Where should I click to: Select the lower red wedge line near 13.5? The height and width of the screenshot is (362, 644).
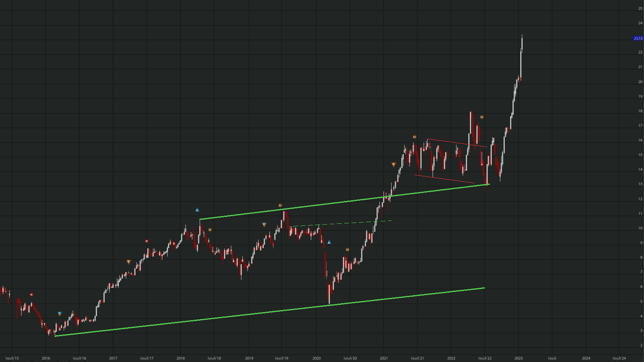point(444,179)
